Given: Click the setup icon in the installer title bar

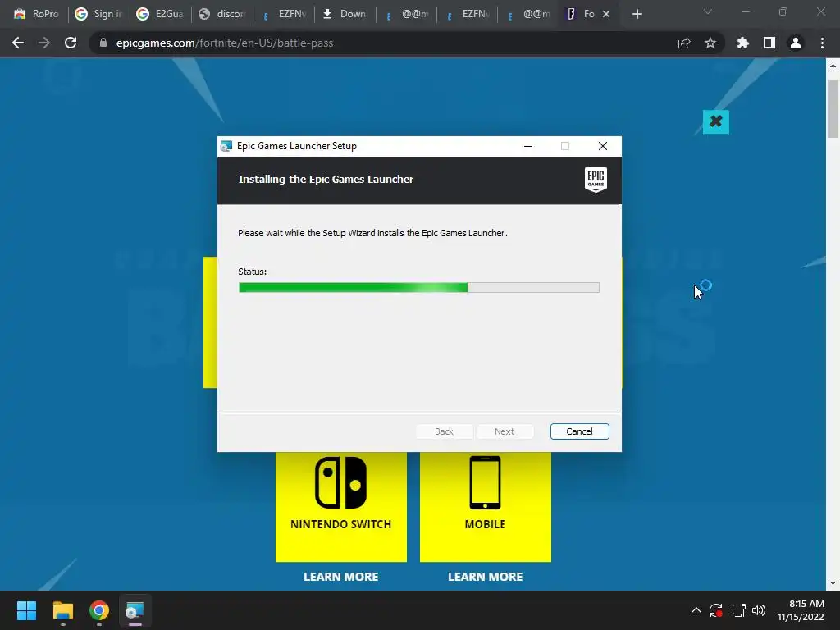Looking at the screenshot, I should coord(226,146).
